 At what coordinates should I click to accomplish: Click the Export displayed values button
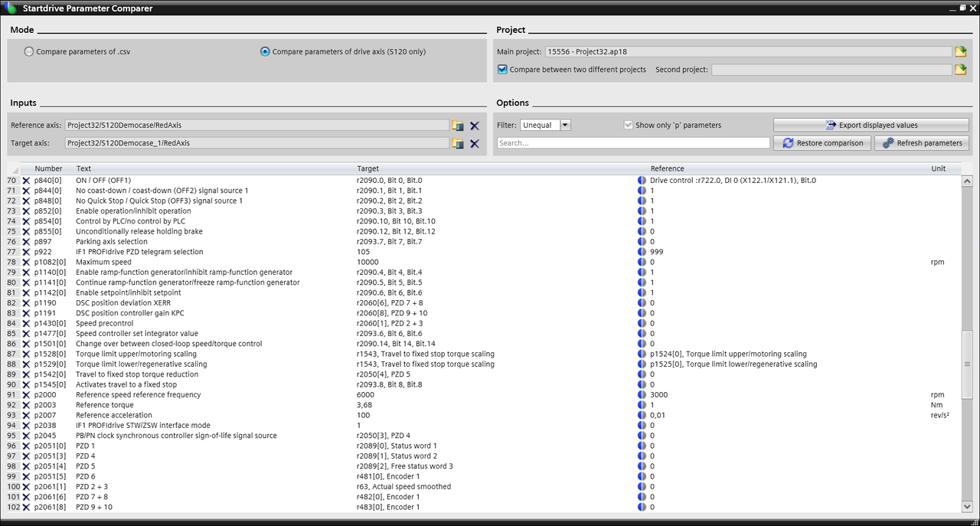(x=871, y=125)
